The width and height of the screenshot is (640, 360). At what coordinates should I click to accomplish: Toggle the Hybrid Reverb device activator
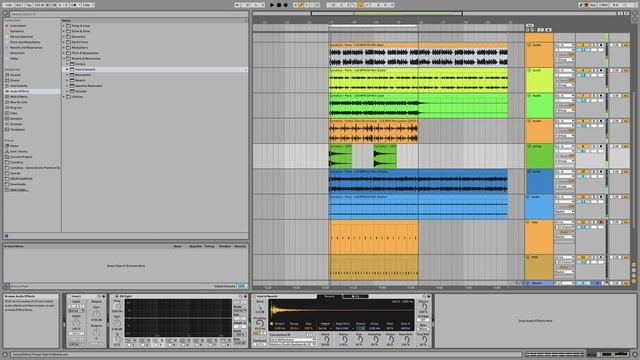click(x=254, y=296)
